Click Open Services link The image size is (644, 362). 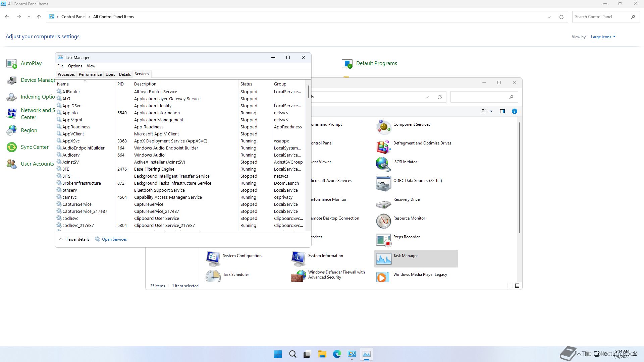114,239
